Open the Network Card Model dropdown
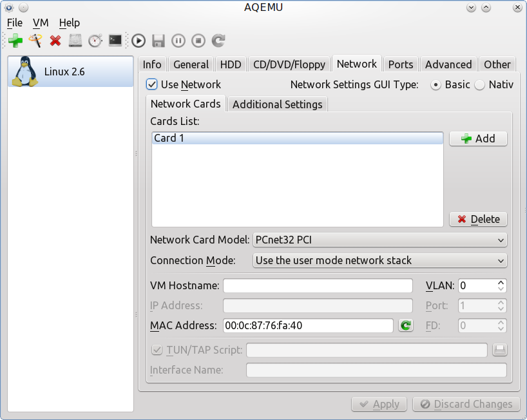Viewport: 527px width, 420px height. pos(379,240)
